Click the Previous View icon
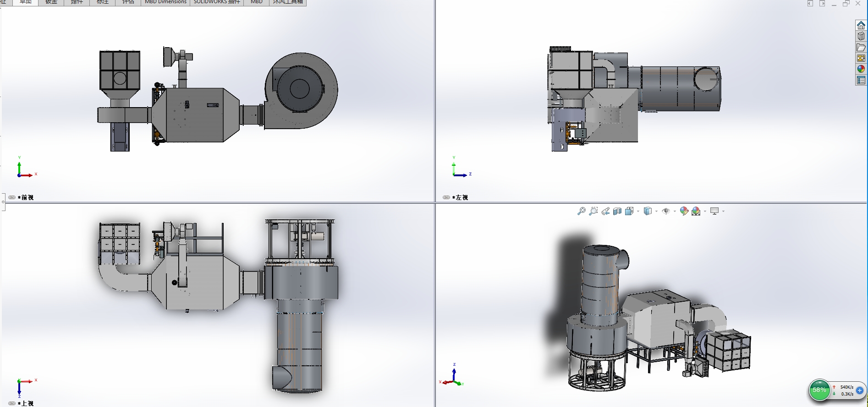Image resolution: width=868 pixels, height=407 pixels. [605, 211]
